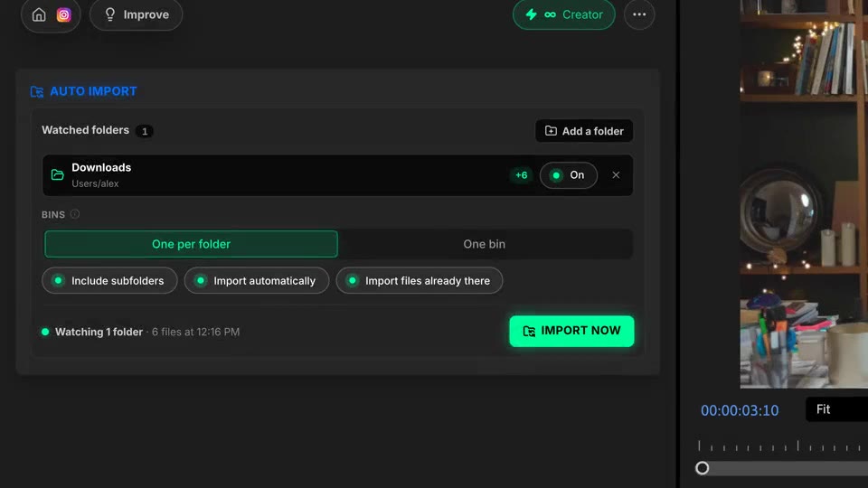Go to the home icon

(x=39, y=14)
